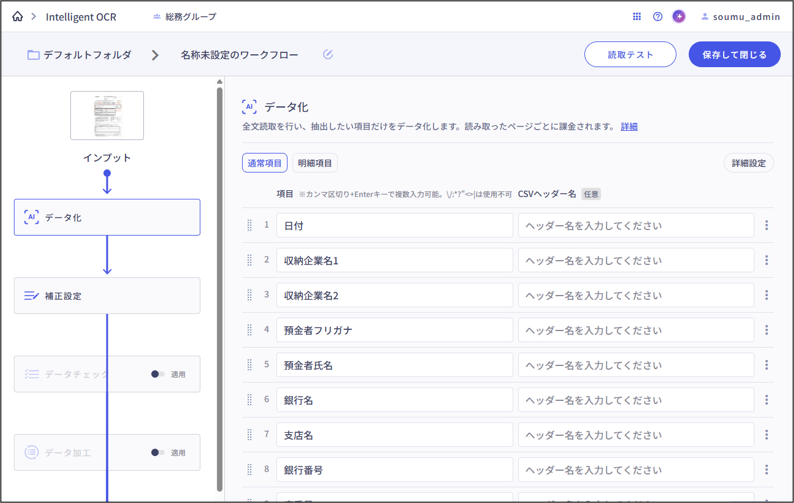Image resolution: width=794 pixels, height=503 pixels.
Task: Open three-dot menu for 銀行名 row
Action: tap(767, 400)
